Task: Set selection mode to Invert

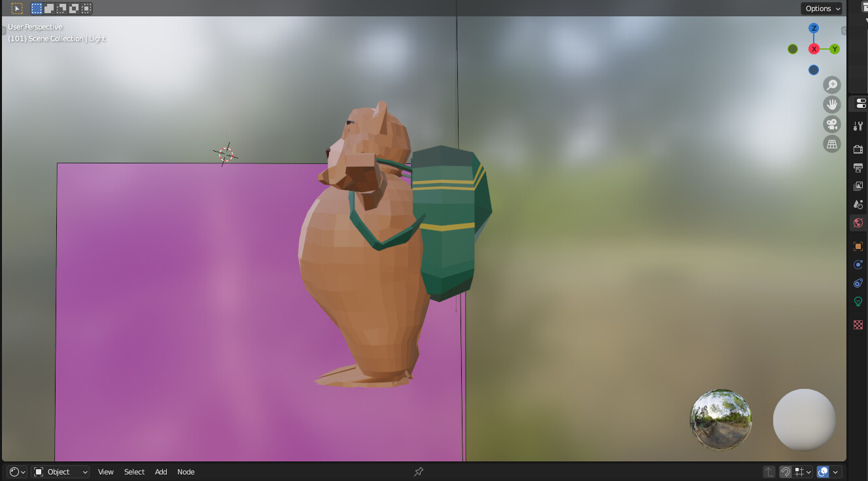Action: click(x=74, y=8)
